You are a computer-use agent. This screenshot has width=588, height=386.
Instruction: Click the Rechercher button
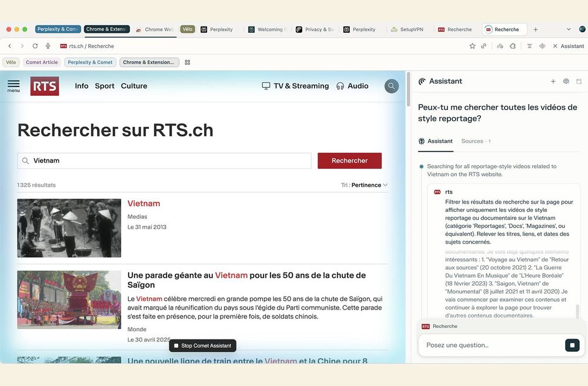[349, 161]
